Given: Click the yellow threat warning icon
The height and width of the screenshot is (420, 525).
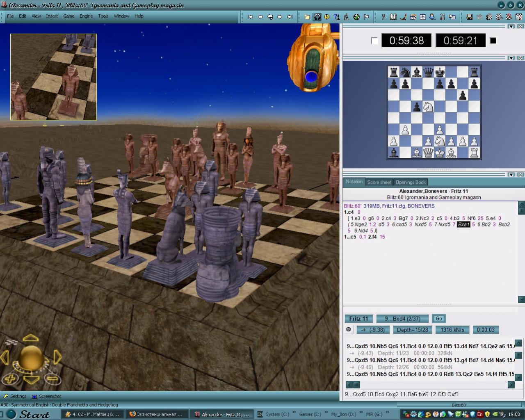Looking at the screenshot, I should pyautogui.click(x=327, y=17).
